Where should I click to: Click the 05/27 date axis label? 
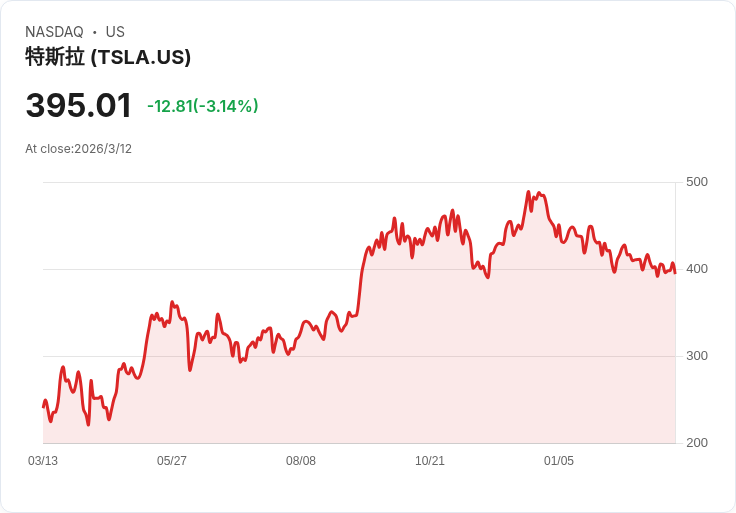[x=172, y=461]
